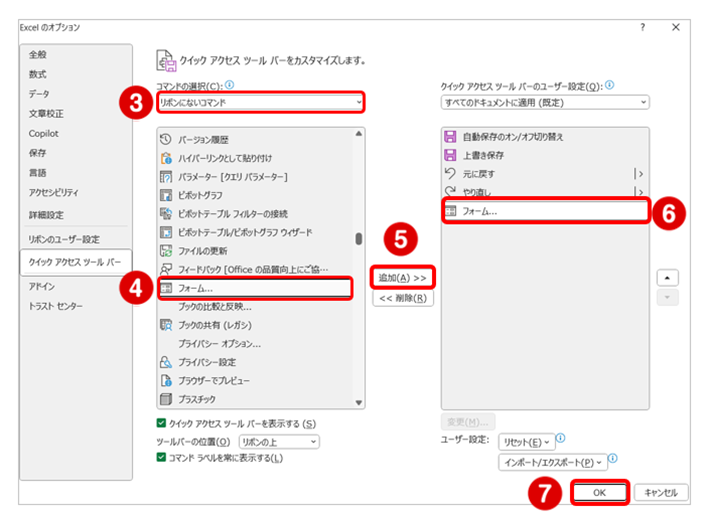Click the ハイパーリンクとして貼り付け icon
This screenshot has width=710, height=513.
[166, 158]
